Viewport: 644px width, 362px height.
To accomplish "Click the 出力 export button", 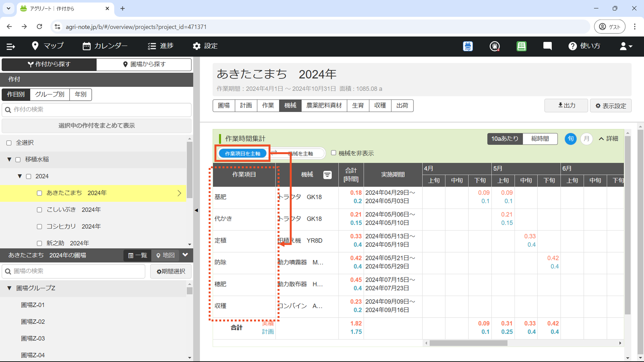I will (566, 106).
